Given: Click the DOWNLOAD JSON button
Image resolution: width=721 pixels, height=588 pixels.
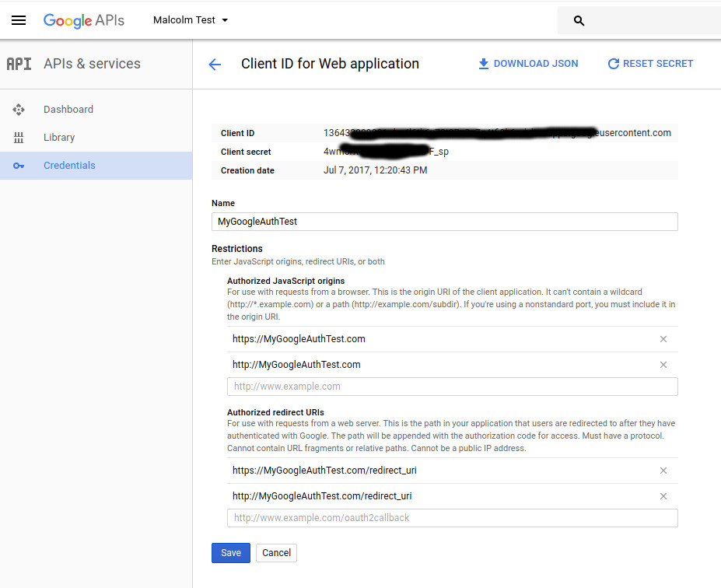Looking at the screenshot, I should (x=528, y=64).
